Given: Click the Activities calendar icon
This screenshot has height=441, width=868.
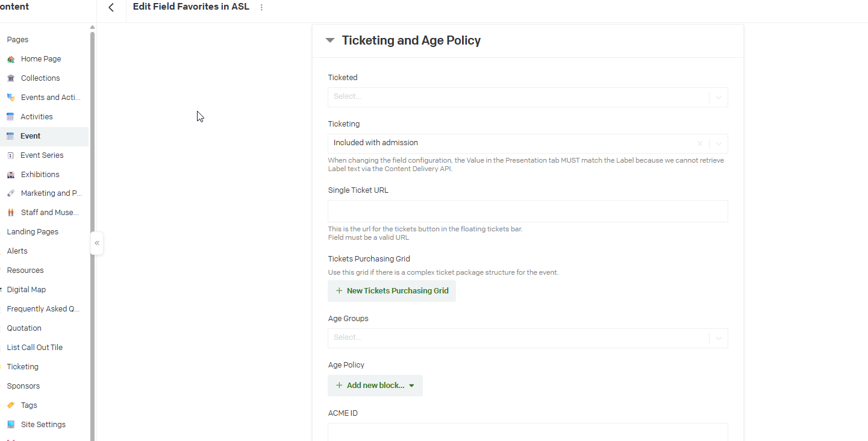Looking at the screenshot, I should tap(10, 117).
